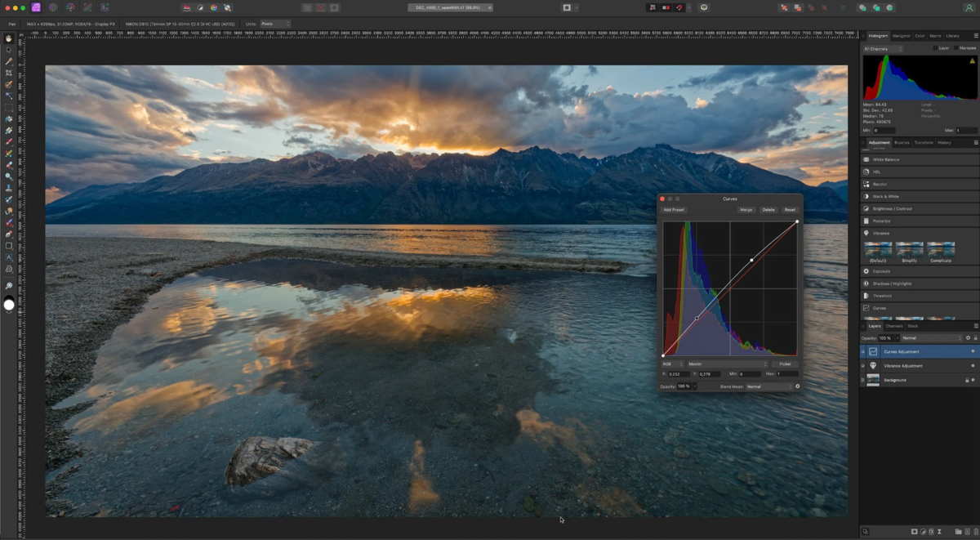Click the Mask Layer icon below Layers
980x540 pixels.
click(x=914, y=532)
